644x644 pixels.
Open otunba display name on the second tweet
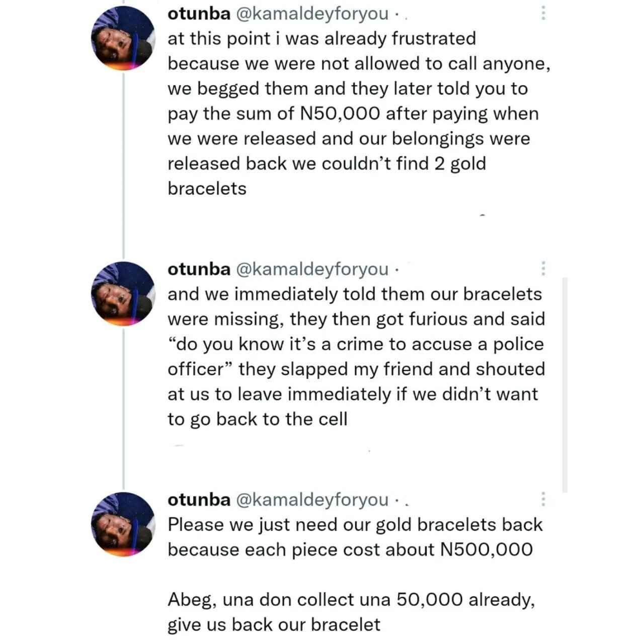click(199, 269)
